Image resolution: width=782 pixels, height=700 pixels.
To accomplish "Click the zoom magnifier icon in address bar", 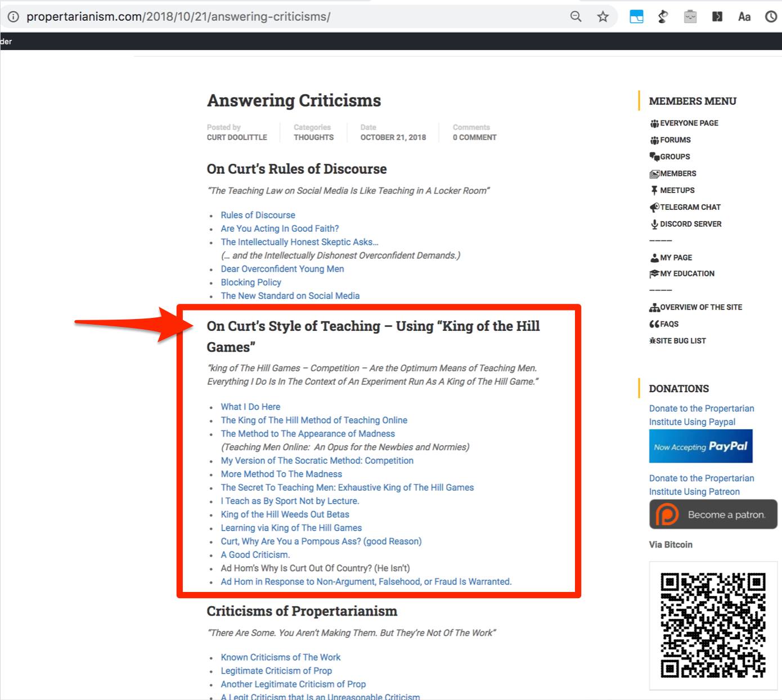I will (576, 17).
